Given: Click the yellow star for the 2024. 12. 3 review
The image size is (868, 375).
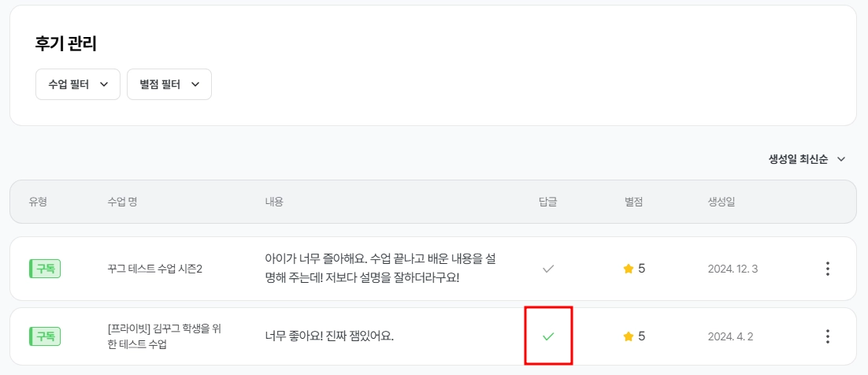Looking at the screenshot, I should click(x=629, y=269).
